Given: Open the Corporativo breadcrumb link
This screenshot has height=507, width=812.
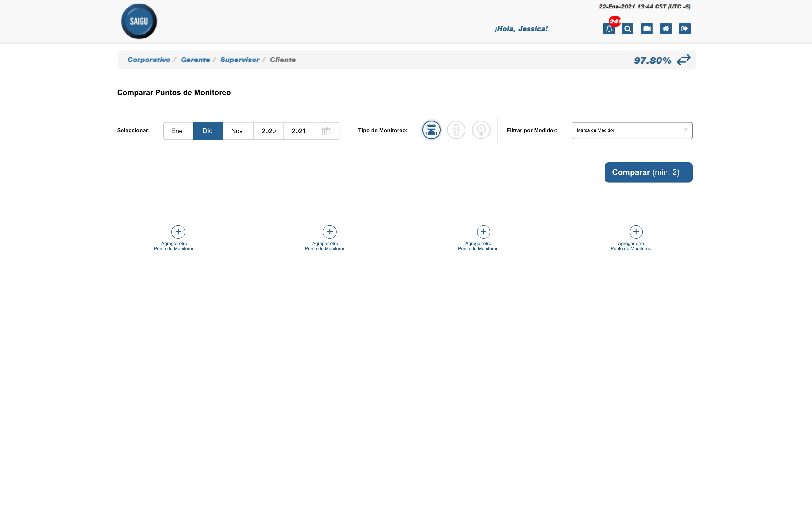Looking at the screenshot, I should point(149,60).
